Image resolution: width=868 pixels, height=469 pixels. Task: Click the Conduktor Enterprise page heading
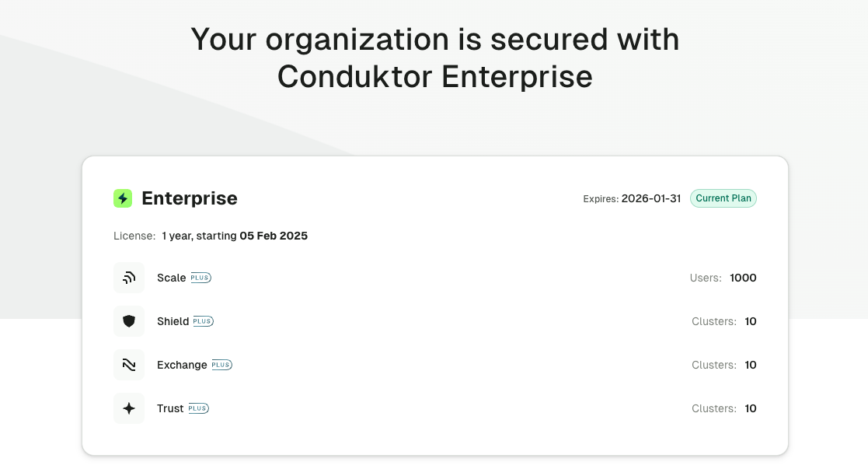click(435, 58)
